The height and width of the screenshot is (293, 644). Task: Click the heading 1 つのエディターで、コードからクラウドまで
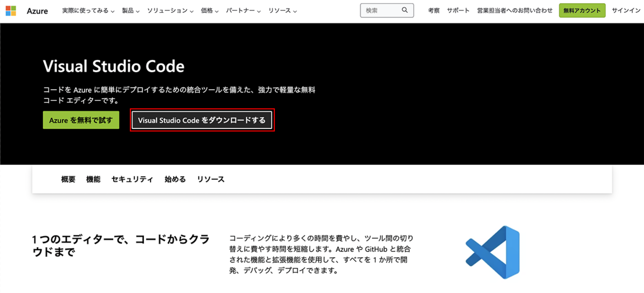tap(121, 246)
